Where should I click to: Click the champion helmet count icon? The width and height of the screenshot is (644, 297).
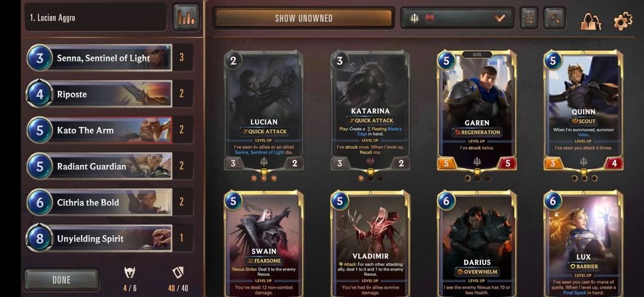[130, 273]
